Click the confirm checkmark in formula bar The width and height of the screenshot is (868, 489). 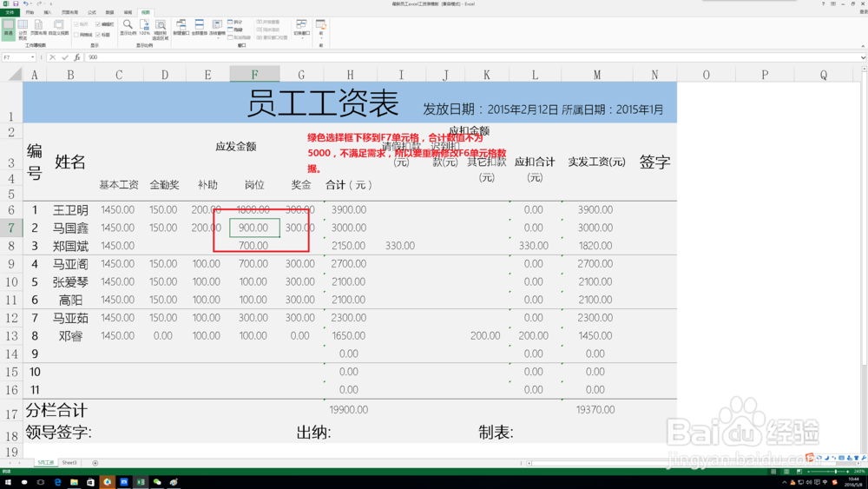pyautogui.click(x=65, y=57)
